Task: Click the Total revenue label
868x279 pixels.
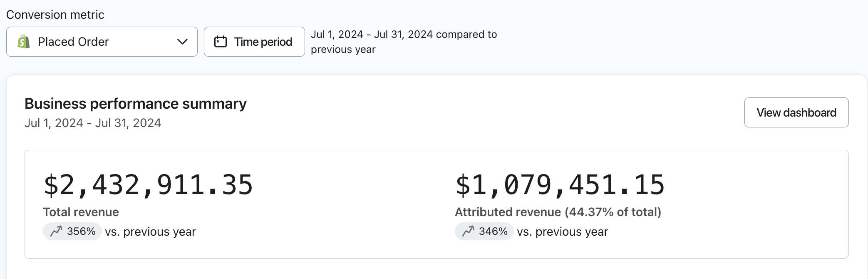Action: click(81, 212)
